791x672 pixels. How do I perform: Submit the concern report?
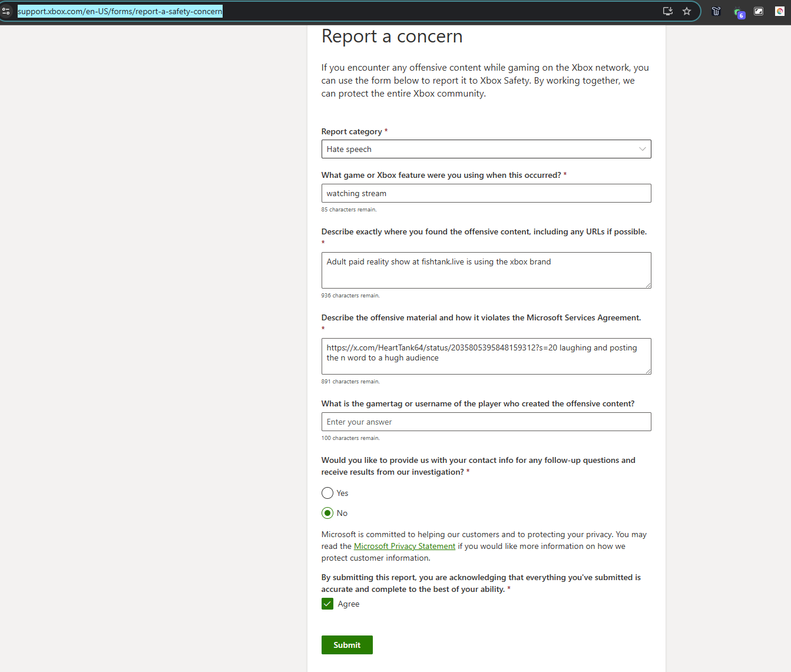coord(347,645)
